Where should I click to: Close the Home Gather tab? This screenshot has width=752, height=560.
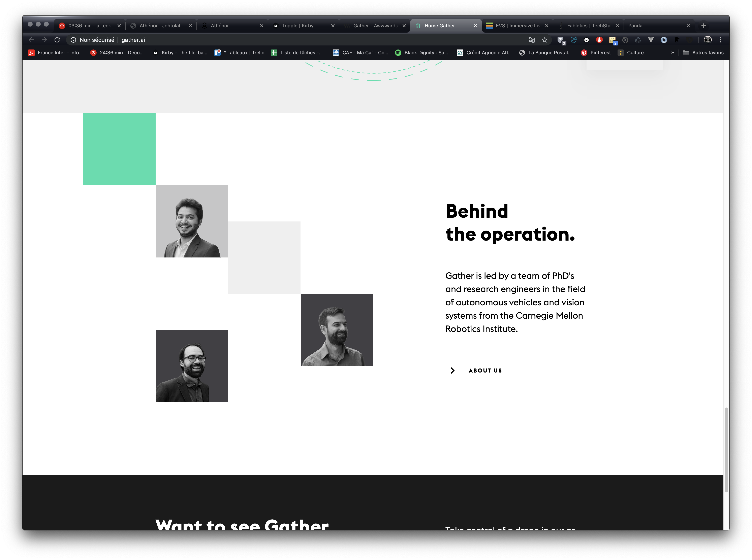[475, 26]
